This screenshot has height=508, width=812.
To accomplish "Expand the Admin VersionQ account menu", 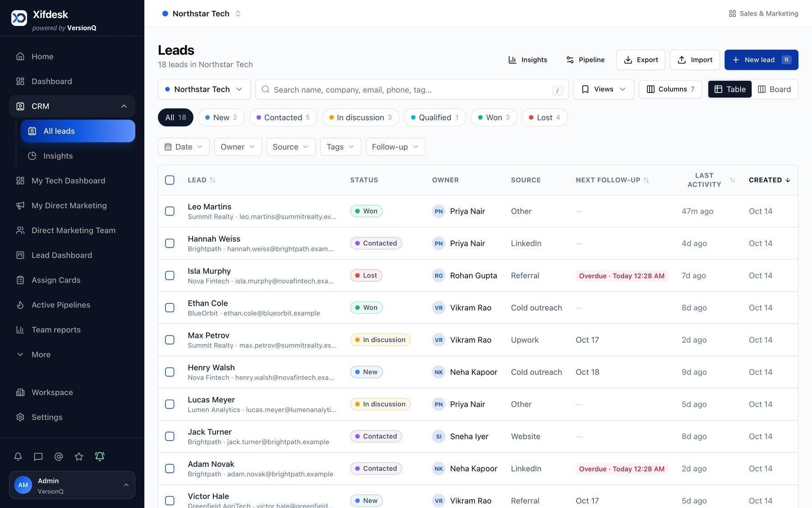I will 72,485.
